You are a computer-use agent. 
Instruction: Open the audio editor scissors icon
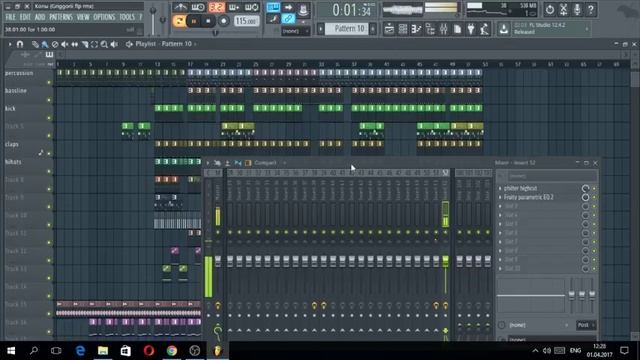[563, 9]
